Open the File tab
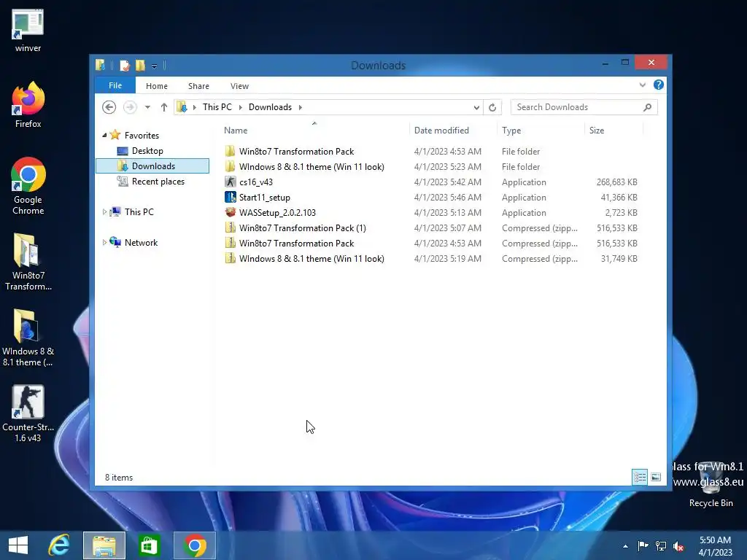 pyautogui.click(x=115, y=85)
